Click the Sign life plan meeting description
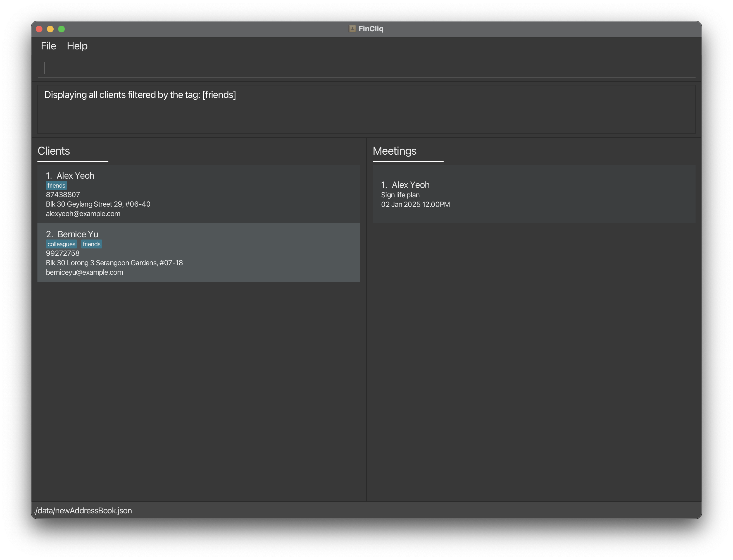The image size is (733, 560). 400,195
